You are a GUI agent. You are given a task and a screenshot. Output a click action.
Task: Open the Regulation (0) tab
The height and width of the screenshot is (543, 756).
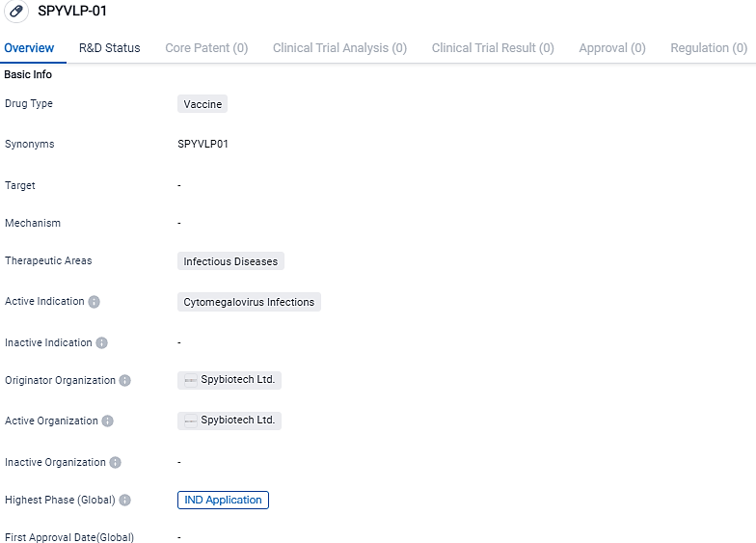(x=709, y=48)
